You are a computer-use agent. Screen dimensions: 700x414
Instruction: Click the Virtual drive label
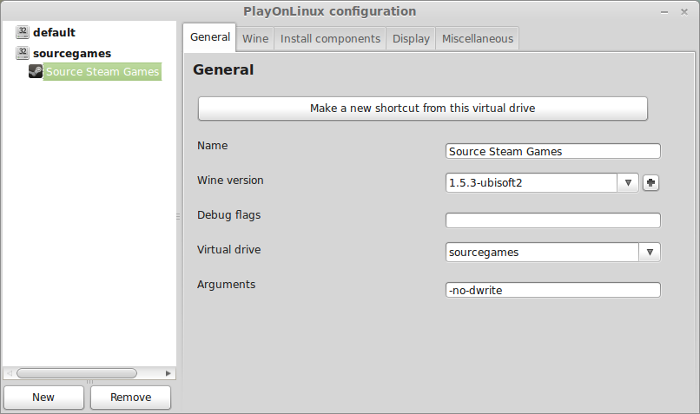229,249
